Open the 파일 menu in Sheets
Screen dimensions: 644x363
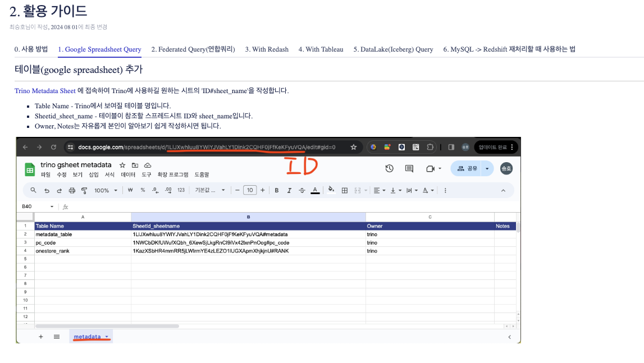[45, 174]
